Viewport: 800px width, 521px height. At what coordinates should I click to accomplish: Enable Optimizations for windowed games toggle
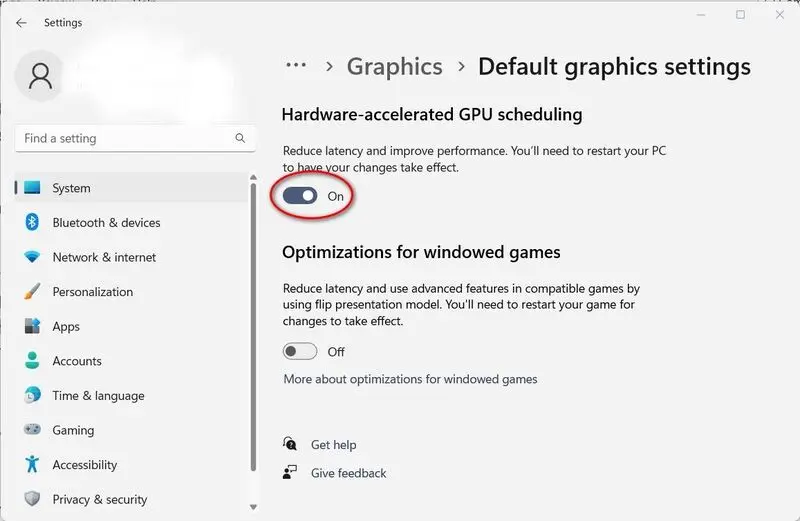[300, 352]
